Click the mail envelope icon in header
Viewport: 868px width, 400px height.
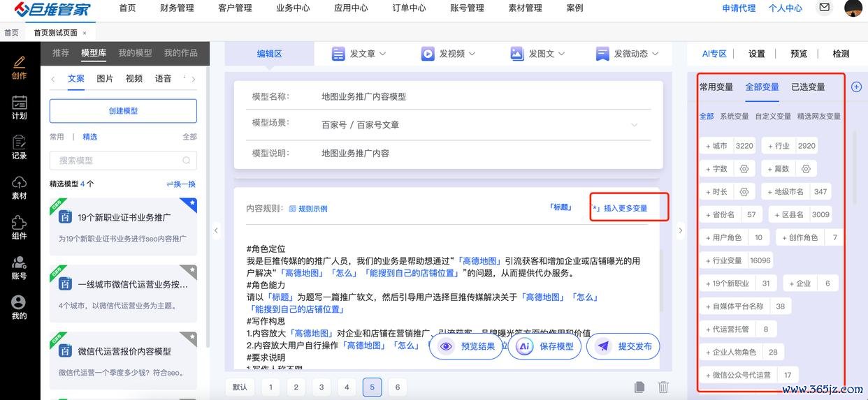point(825,8)
